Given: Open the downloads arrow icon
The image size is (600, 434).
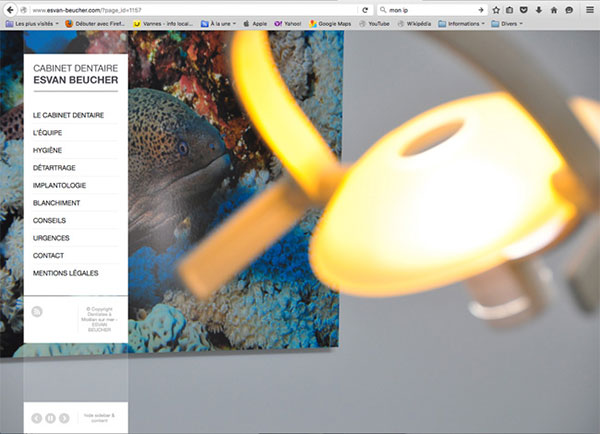Looking at the screenshot, I should tap(539, 10).
